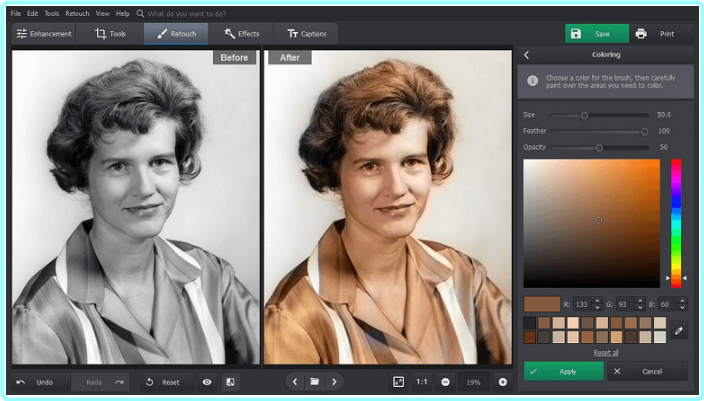Click the G value field showing 93

[625, 304]
